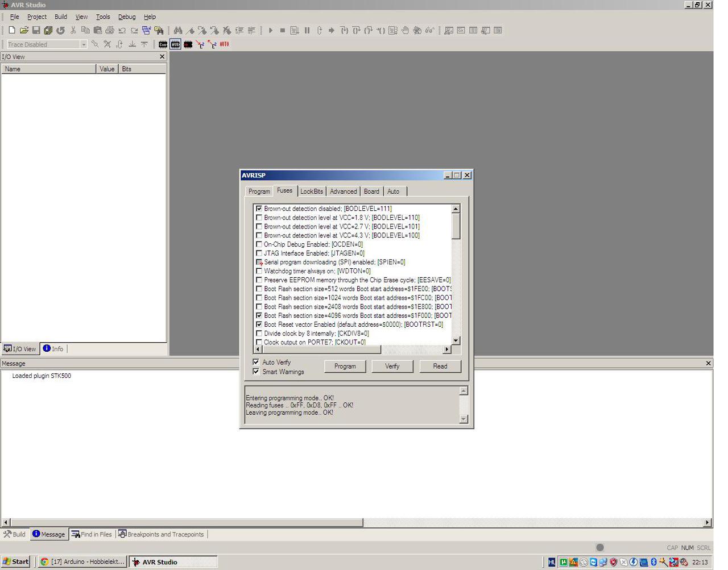The image size is (728, 570).
Task: Click the Program button in Fuses tab
Action: click(x=345, y=367)
